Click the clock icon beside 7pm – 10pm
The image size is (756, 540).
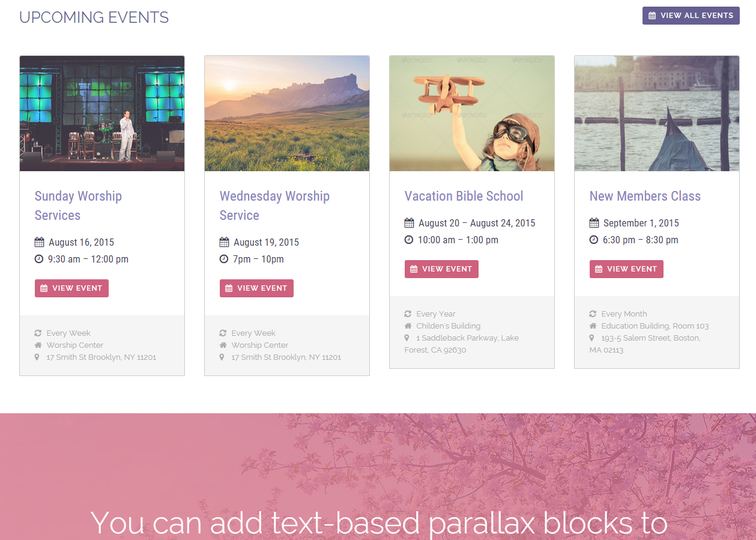click(x=224, y=259)
